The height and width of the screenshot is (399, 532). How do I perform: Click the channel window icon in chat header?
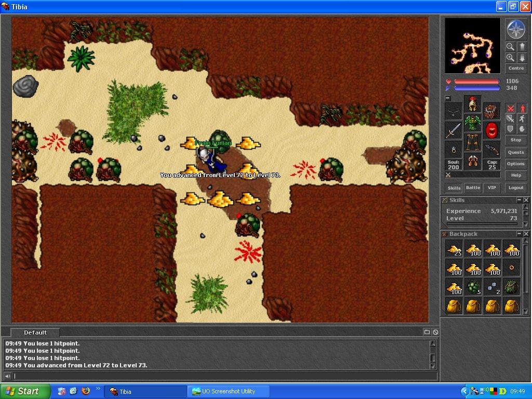coord(427,332)
